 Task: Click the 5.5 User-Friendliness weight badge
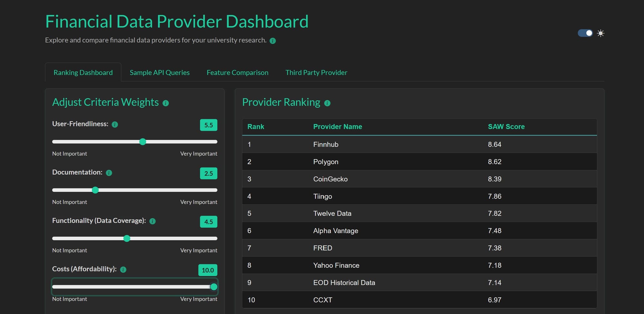pos(208,125)
